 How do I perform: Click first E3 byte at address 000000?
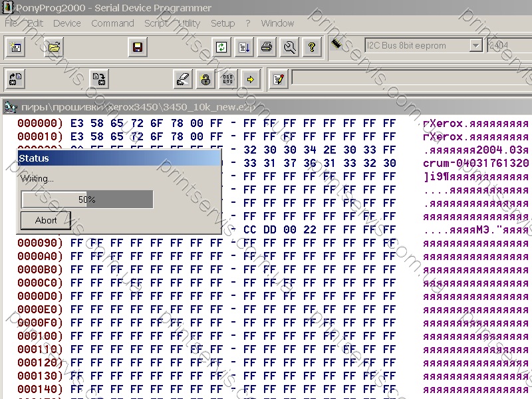tap(77, 123)
